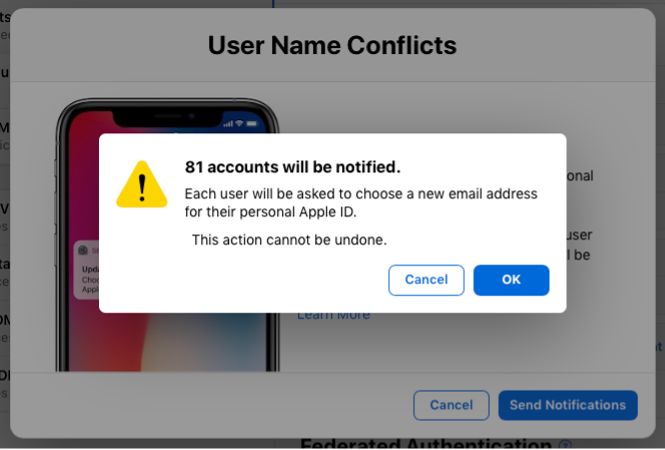665x450 pixels.
Task: Dismiss the alert with its Cancel button
Action: tap(426, 280)
